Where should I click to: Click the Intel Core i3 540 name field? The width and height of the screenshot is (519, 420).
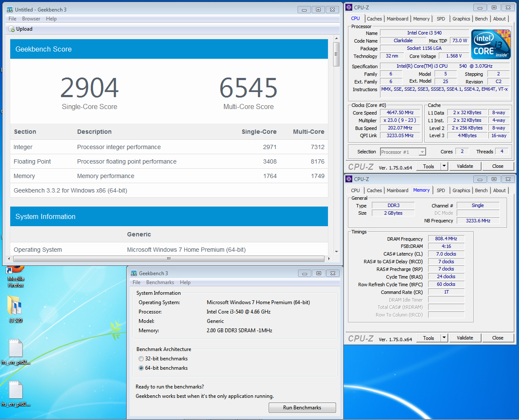pyautogui.click(x=424, y=33)
